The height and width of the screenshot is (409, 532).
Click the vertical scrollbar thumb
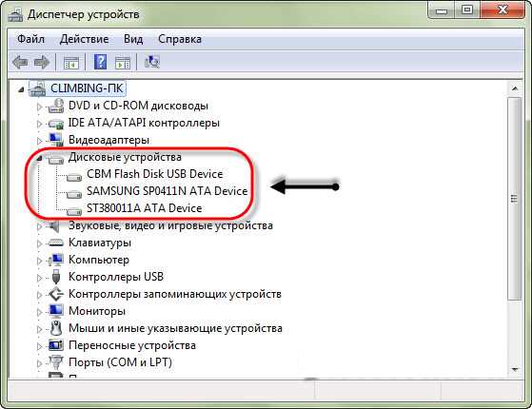coord(515,199)
